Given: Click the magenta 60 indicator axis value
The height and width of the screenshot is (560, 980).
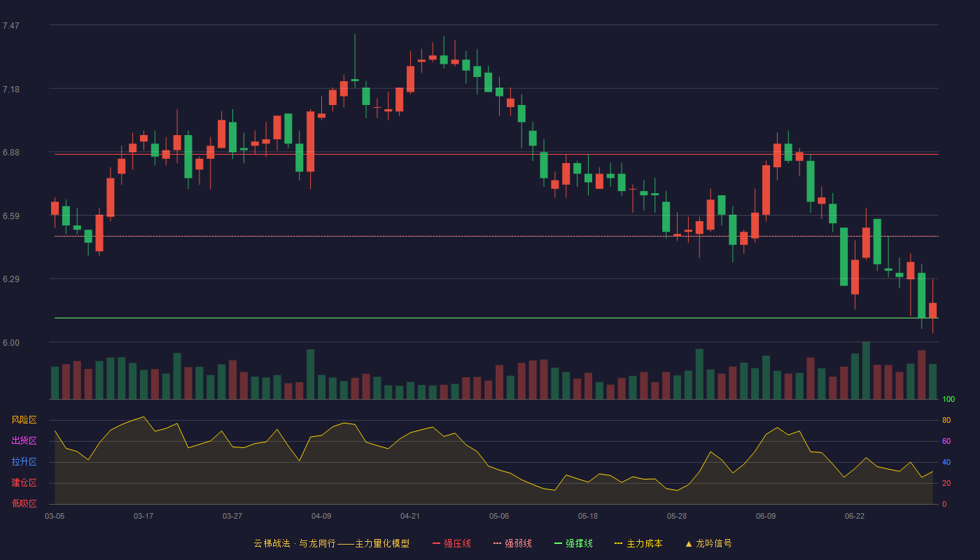Looking at the screenshot, I should pyautogui.click(x=946, y=442).
